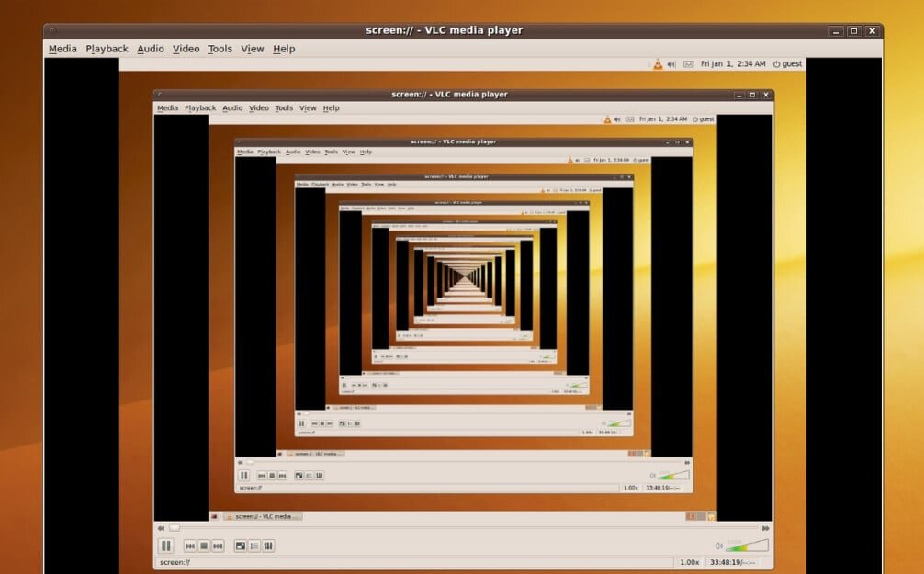Pause playback in the second-largest VLC window
The height and width of the screenshot is (574, 924).
pyautogui.click(x=166, y=546)
